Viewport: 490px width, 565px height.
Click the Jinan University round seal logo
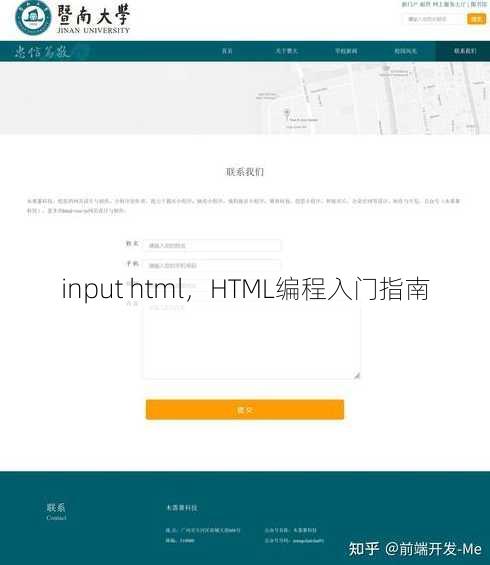[x=33, y=18]
